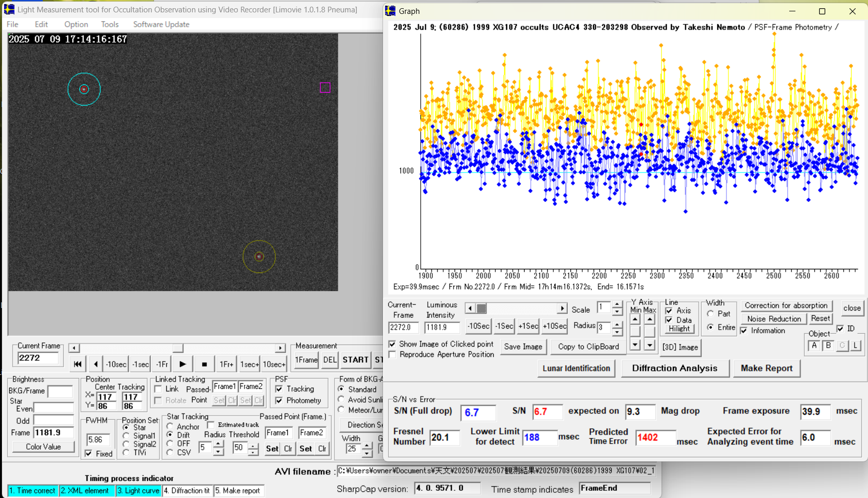868x498 pixels.
Task: Select the Anchor star tracking option
Action: click(170, 426)
